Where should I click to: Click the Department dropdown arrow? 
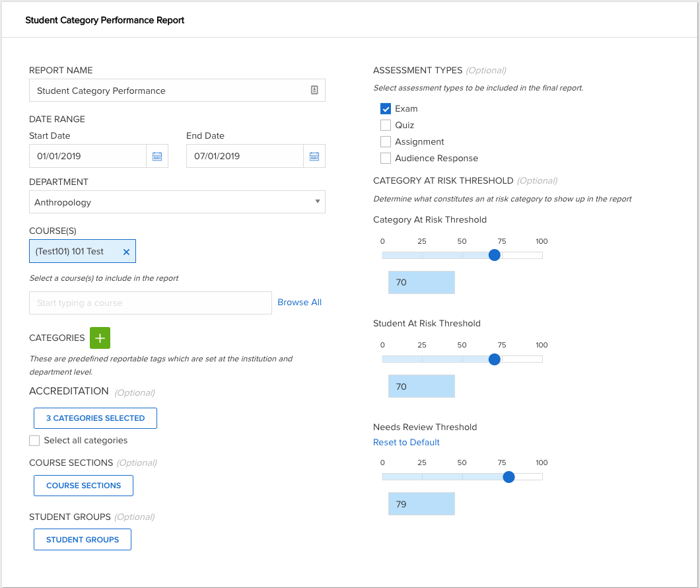click(318, 202)
